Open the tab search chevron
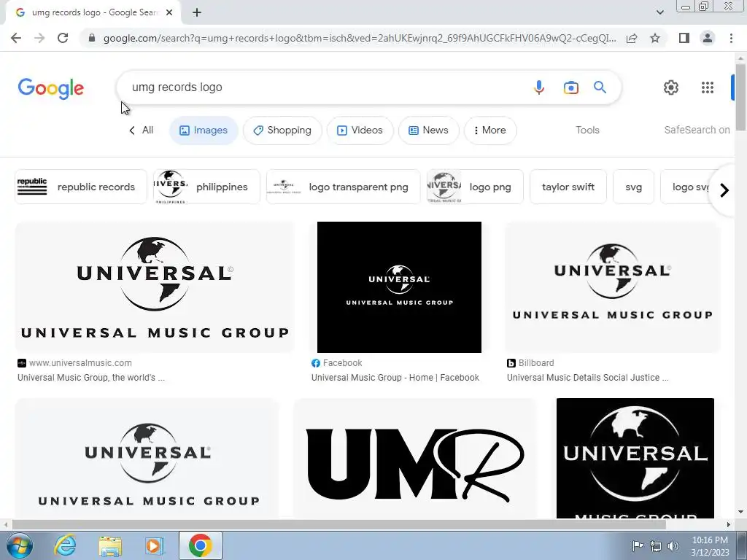The width and height of the screenshot is (747, 560). (x=659, y=12)
